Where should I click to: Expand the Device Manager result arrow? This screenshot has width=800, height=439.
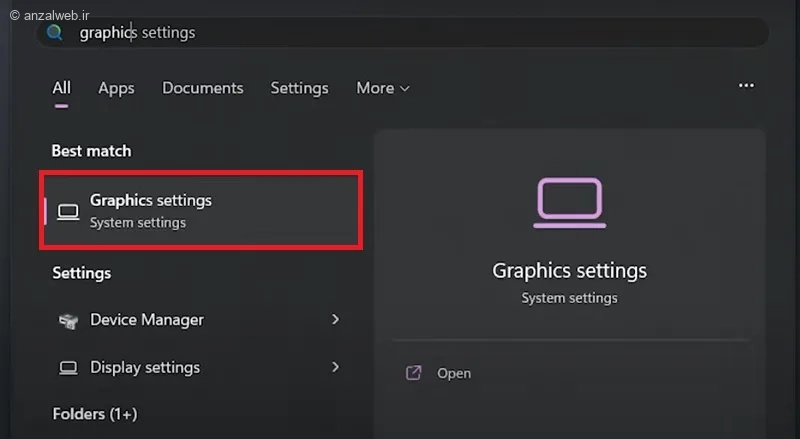pyautogui.click(x=335, y=320)
